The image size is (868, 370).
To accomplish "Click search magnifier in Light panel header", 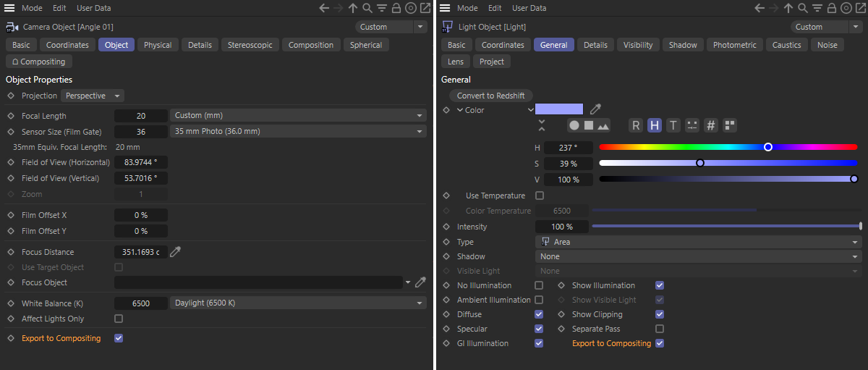I will coord(803,8).
